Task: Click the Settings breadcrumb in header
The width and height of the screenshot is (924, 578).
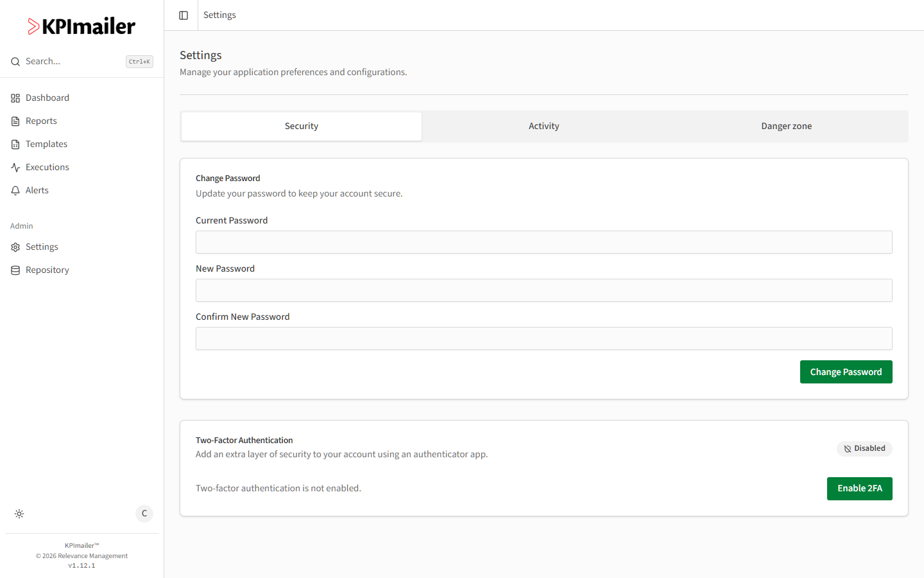Action: pyautogui.click(x=219, y=15)
